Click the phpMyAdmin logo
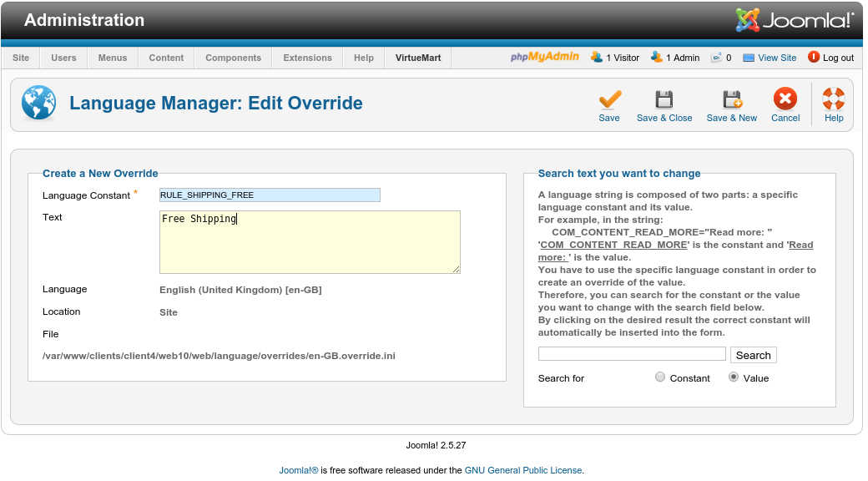This screenshot has height=481, width=868. click(545, 58)
